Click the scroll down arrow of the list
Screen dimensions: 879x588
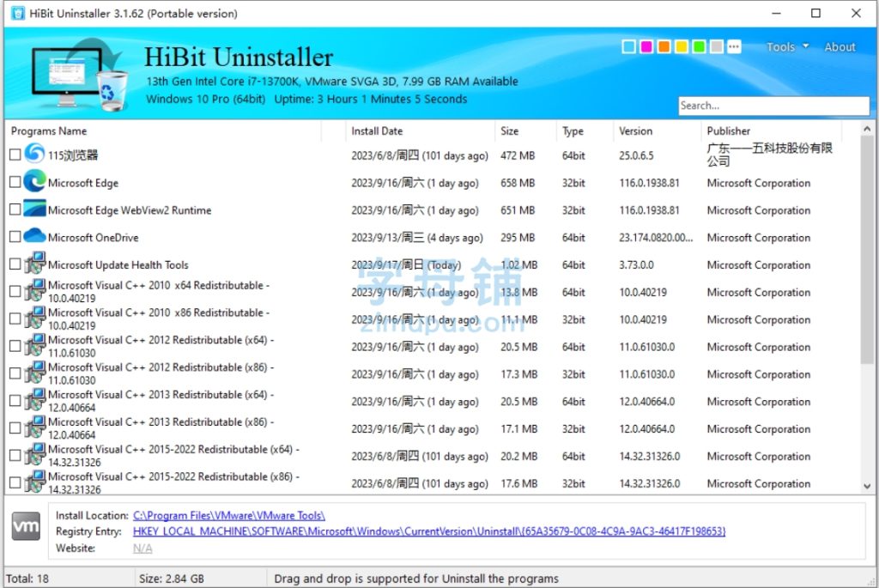pos(867,486)
